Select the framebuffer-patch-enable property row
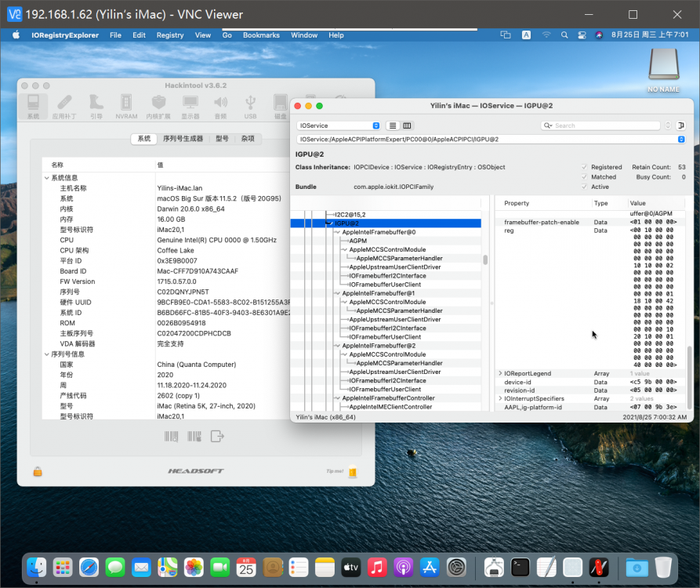700x588 pixels. 590,222
